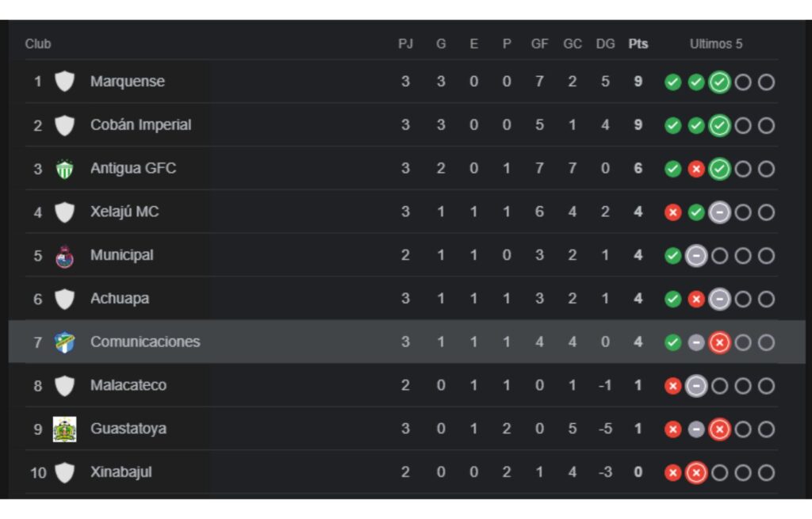Click the Antigua GFC club crest
812x519 pixels.
64,169
